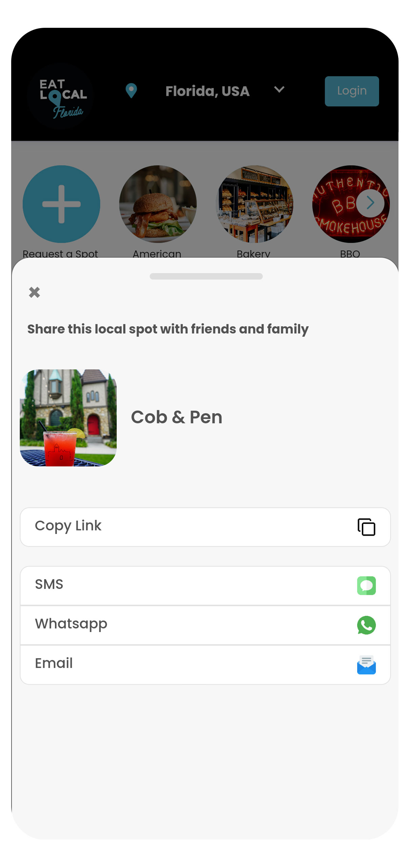Viewport: 410px width, 868px height.
Task: Select the American category thumbnail
Action: coord(158,204)
